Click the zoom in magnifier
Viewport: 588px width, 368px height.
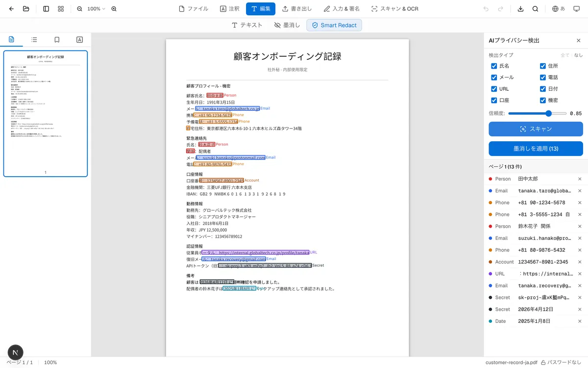point(114,9)
